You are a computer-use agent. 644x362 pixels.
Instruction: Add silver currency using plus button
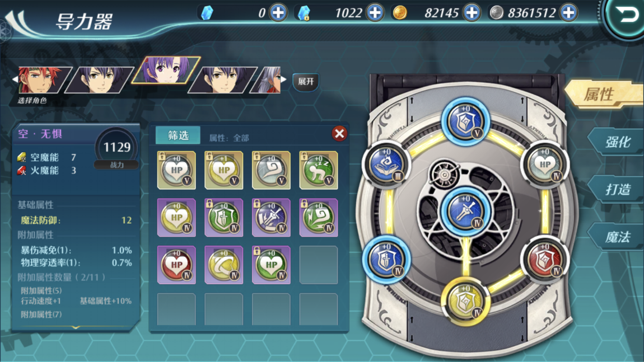[x=568, y=13]
